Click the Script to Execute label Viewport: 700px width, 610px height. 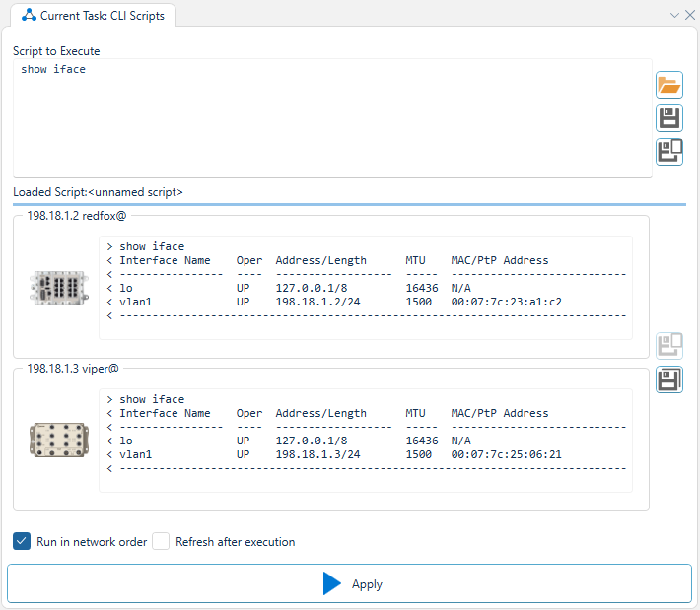pyautogui.click(x=56, y=51)
